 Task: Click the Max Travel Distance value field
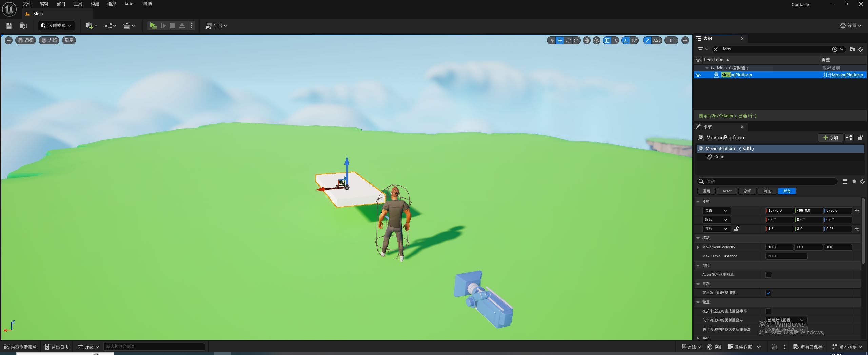coord(786,256)
